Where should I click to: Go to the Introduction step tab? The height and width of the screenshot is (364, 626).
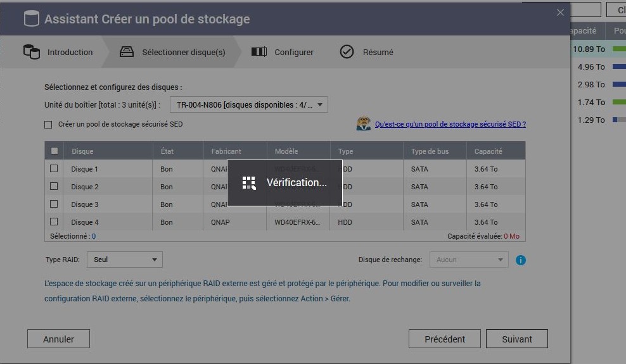tap(70, 52)
